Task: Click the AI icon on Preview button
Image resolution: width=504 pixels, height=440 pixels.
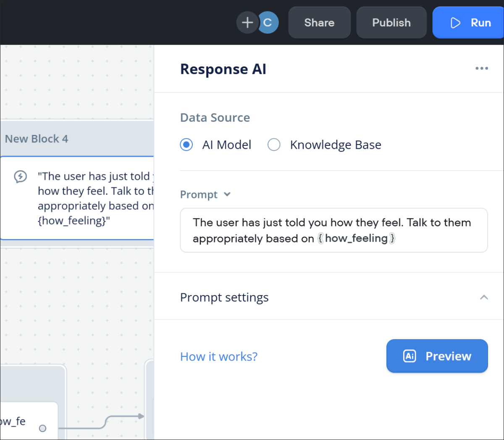Action: [x=409, y=356]
